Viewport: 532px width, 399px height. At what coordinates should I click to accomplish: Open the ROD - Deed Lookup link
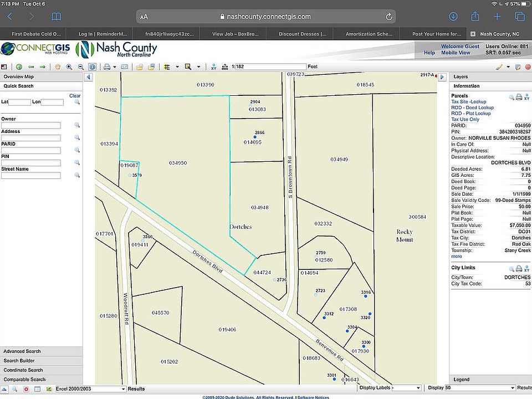[472, 108]
